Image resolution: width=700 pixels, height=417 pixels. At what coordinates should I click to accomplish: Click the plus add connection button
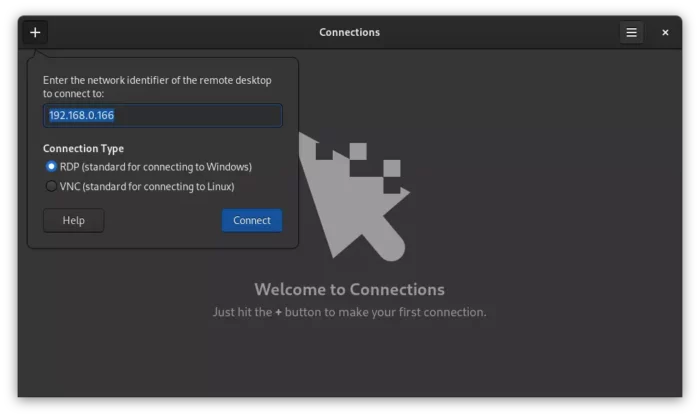35,33
